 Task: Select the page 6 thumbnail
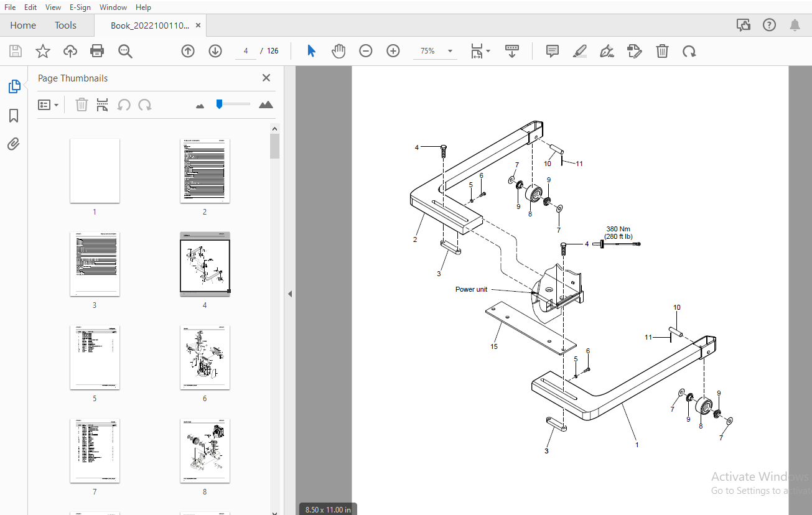click(205, 358)
